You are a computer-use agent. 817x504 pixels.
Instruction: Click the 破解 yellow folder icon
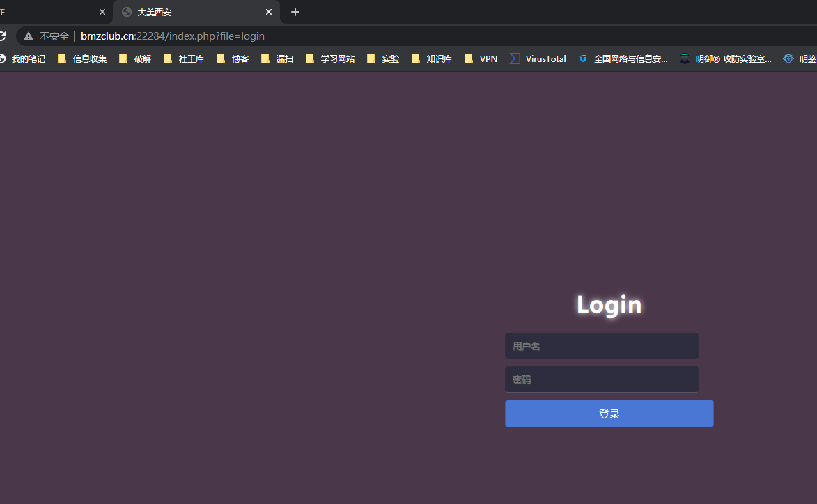click(x=123, y=59)
